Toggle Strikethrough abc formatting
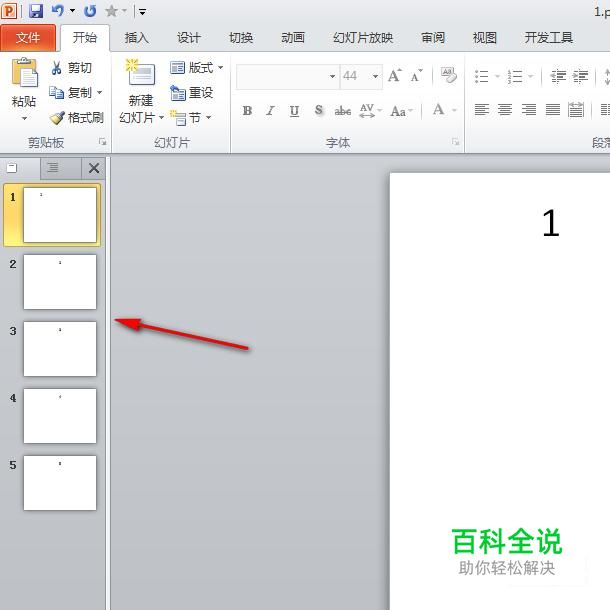This screenshot has height=610, width=610. pos(342,111)
